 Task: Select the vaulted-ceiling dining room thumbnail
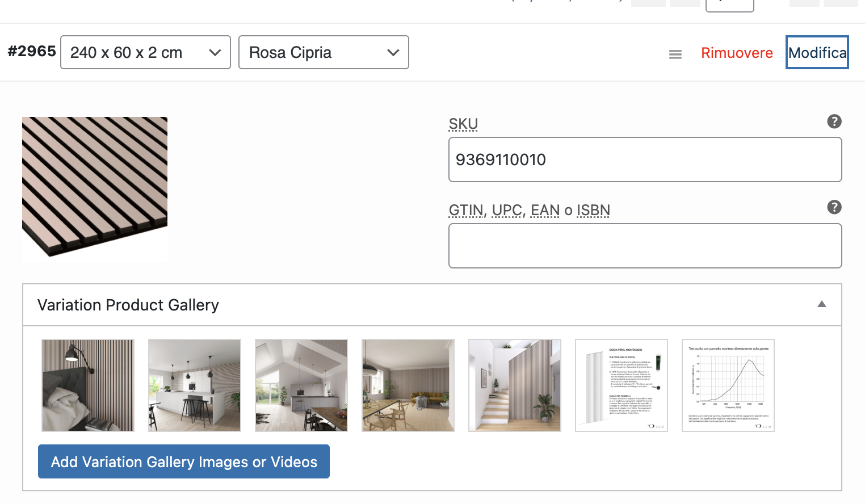301,385
